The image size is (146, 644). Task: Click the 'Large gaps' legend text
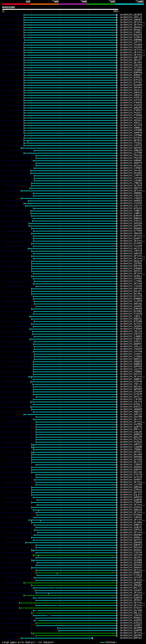10,642
